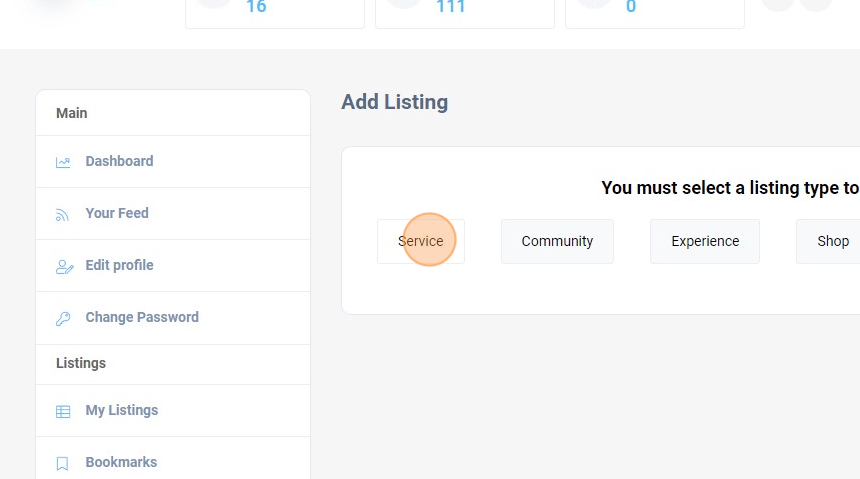Click the stat card showing 16
860x479 pixels.
tap(274, 12)
